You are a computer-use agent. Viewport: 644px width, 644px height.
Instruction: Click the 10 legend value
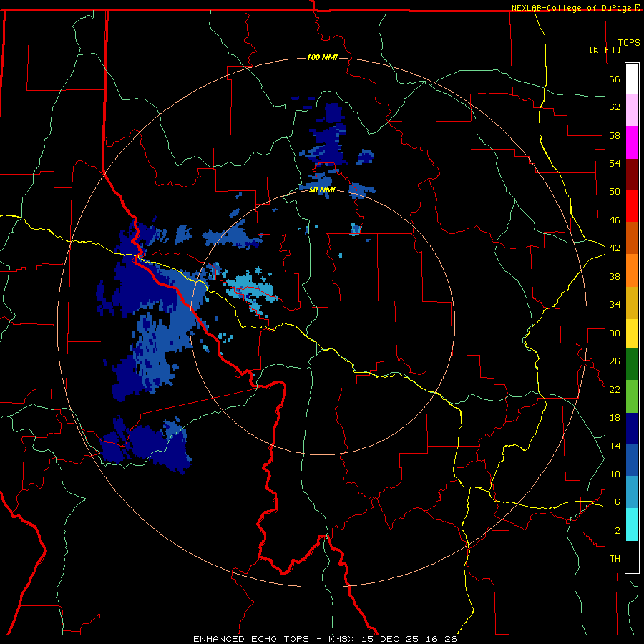[615, 474]
